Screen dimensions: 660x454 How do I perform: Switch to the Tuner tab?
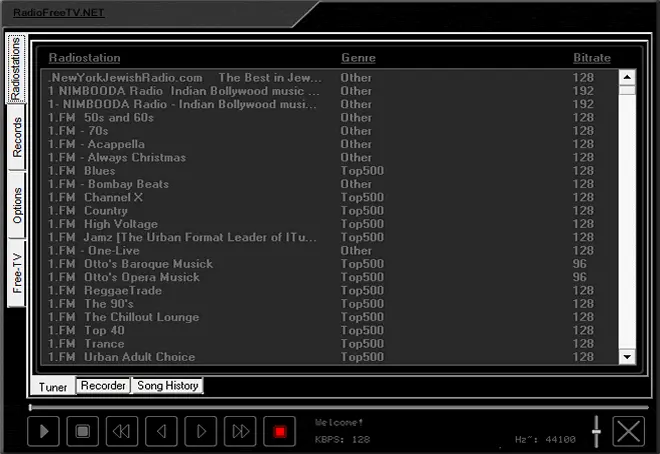pyautogui.click(x=53, y=387)
